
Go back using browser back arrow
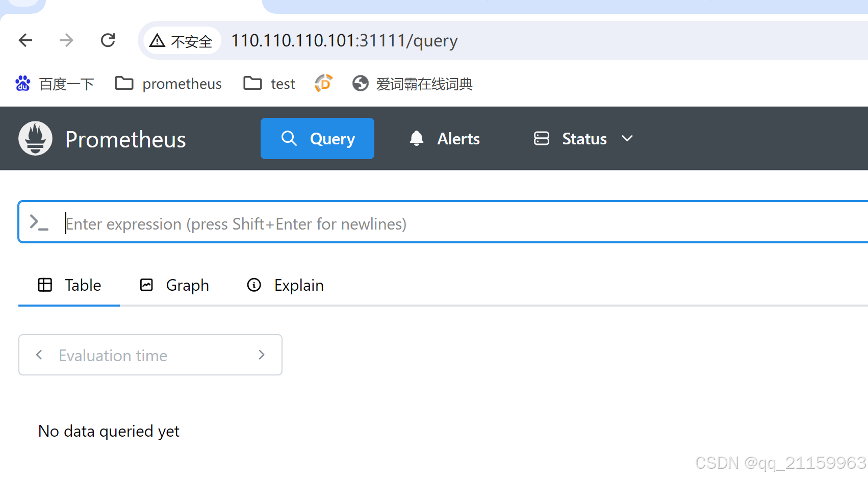click(x=25, y=40)
